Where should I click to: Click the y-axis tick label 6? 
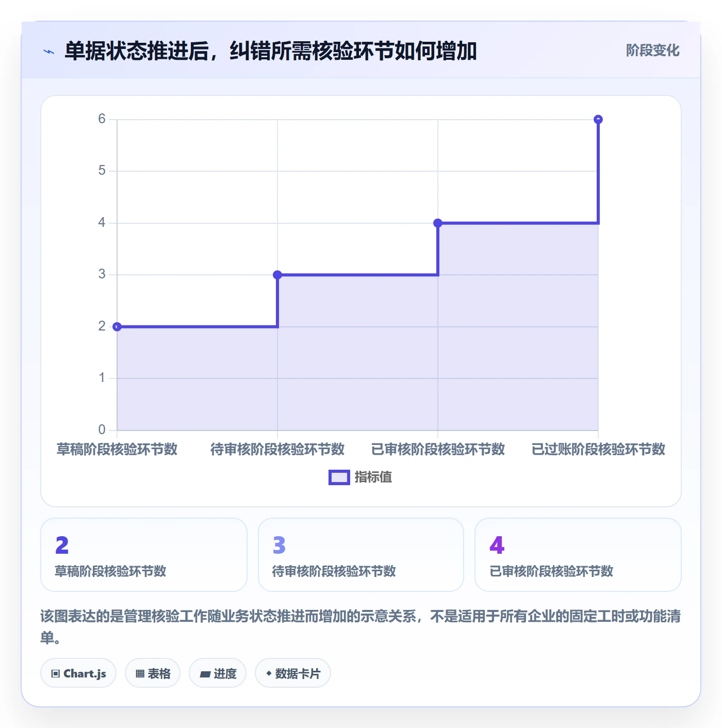tap(102, 119)
